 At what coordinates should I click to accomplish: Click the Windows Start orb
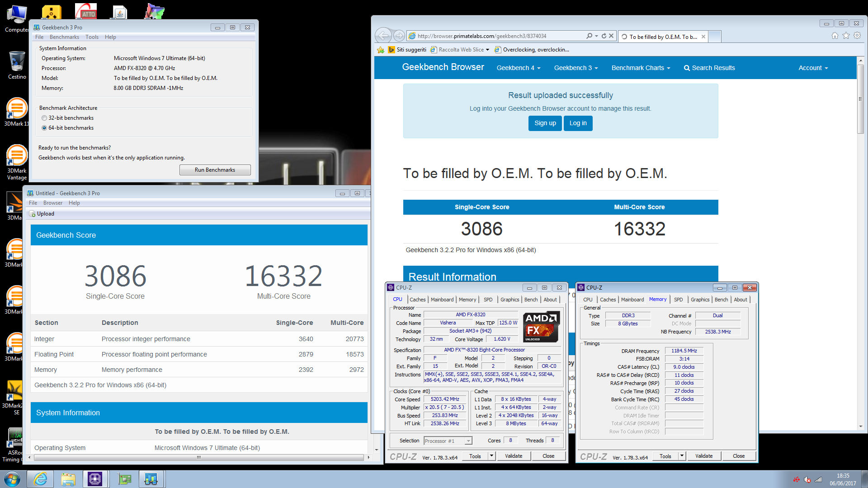12,479
